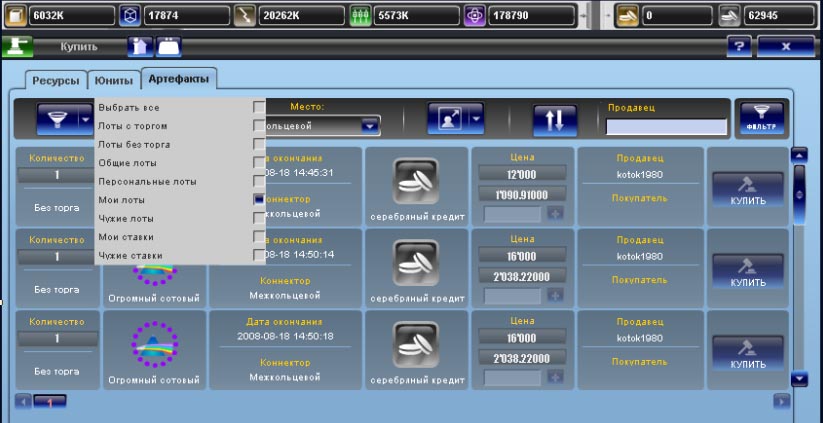The image size is (823, 423).
Task: Open the dropdown arrow next to the expand-view icon
Action: point(476,119)
